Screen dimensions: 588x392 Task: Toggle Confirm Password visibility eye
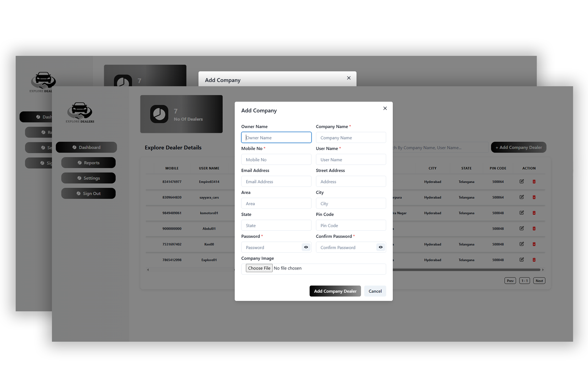(x=381, y=247)
